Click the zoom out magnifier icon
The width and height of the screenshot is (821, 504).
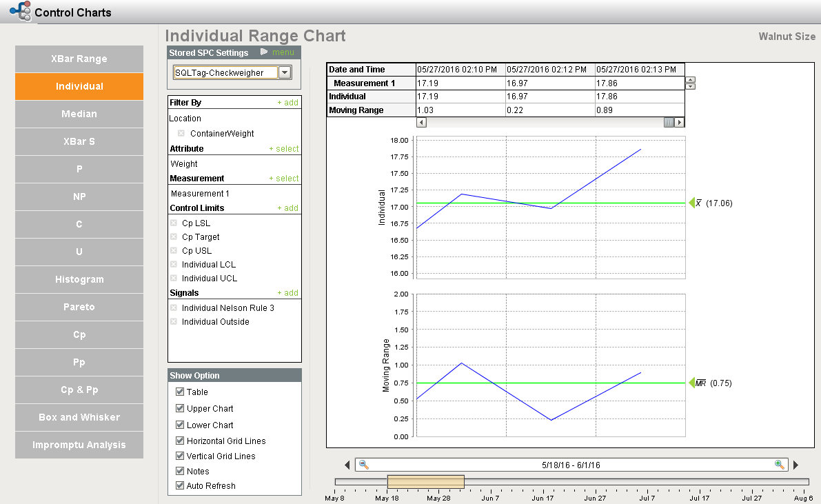(364, 465)
